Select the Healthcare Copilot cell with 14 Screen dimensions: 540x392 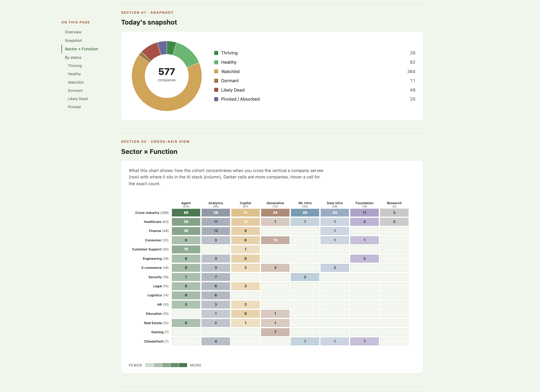[x=245, y=222]
